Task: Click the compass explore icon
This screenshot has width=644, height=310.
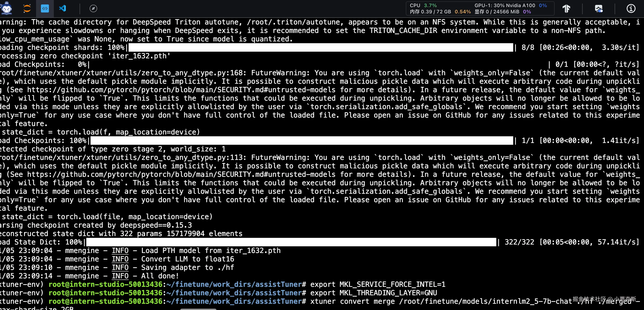Action: [x=93, y=8]
